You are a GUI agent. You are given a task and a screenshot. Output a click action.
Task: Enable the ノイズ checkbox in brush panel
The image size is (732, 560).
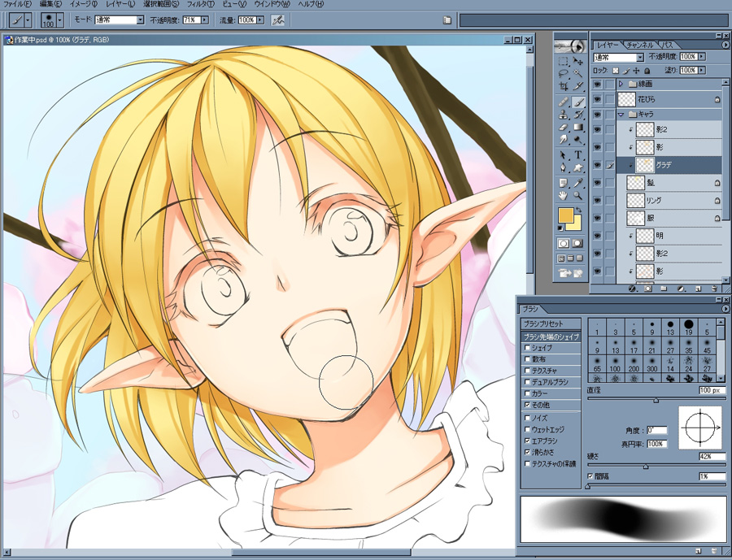coord(526,418)
